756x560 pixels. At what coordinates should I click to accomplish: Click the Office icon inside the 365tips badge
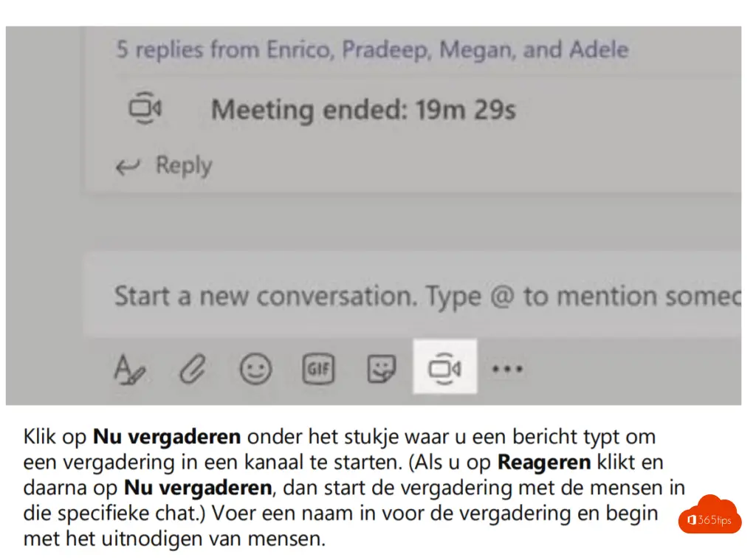click(x=691, y=520)
